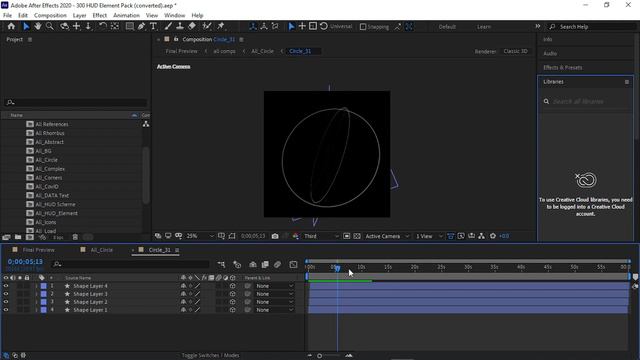This screenshot has height=360, width=640.
Task: Open the Composition menu
Action: (50, 15)
